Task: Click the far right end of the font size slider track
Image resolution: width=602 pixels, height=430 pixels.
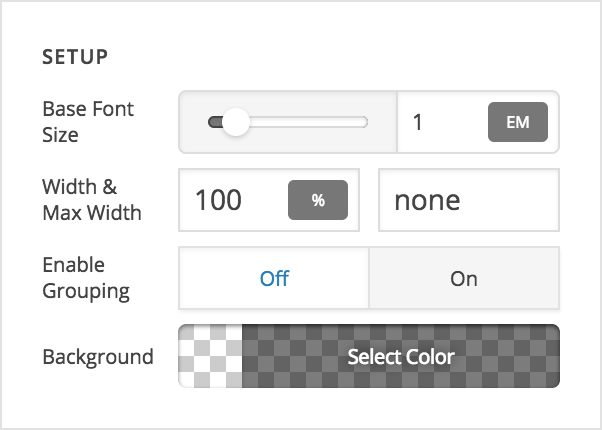Action: [363, 122]
